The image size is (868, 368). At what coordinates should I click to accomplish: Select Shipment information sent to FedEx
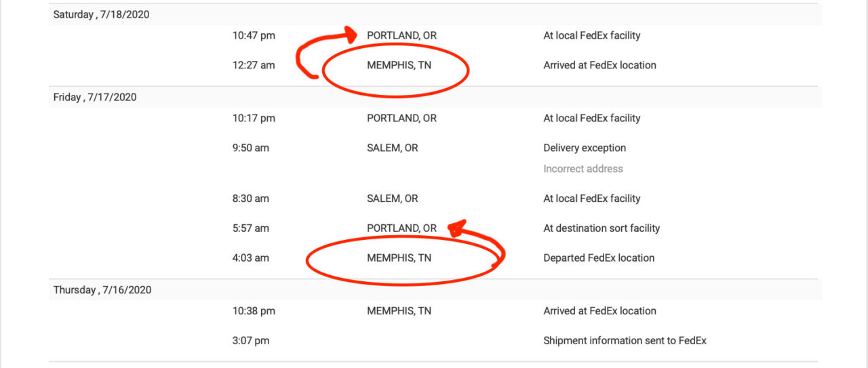625,340
